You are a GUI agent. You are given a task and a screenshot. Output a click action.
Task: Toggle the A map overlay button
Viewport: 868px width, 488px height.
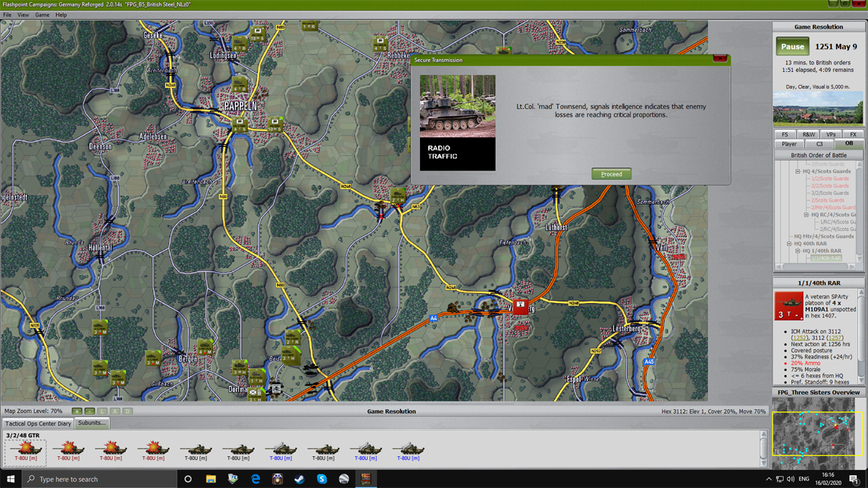(x=114, y=411)
